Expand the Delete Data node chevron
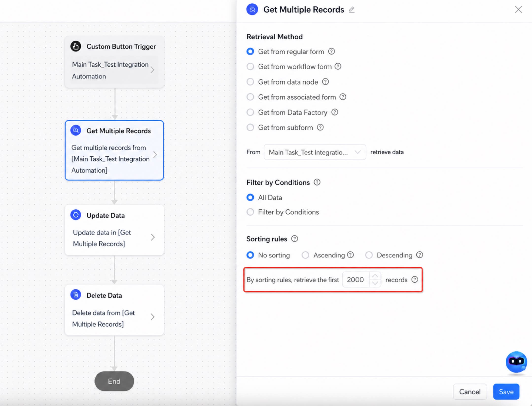 (153, 317)
